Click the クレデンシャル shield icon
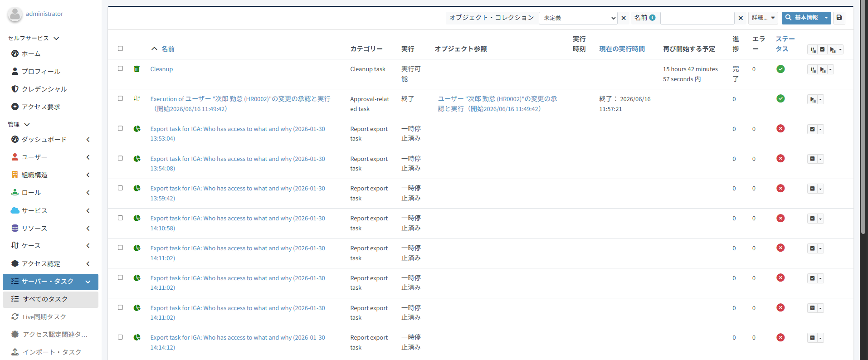The image size is (868, 360). [x=15, y=89]
